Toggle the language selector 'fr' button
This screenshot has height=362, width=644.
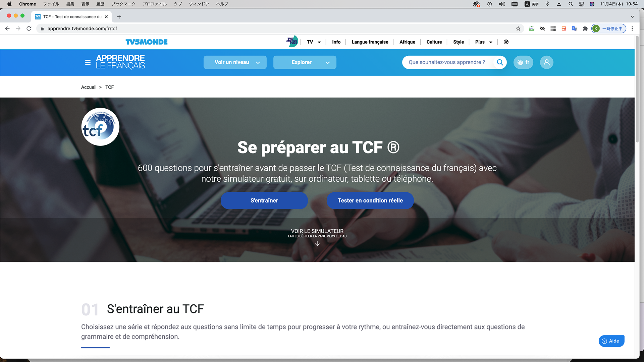524,62
